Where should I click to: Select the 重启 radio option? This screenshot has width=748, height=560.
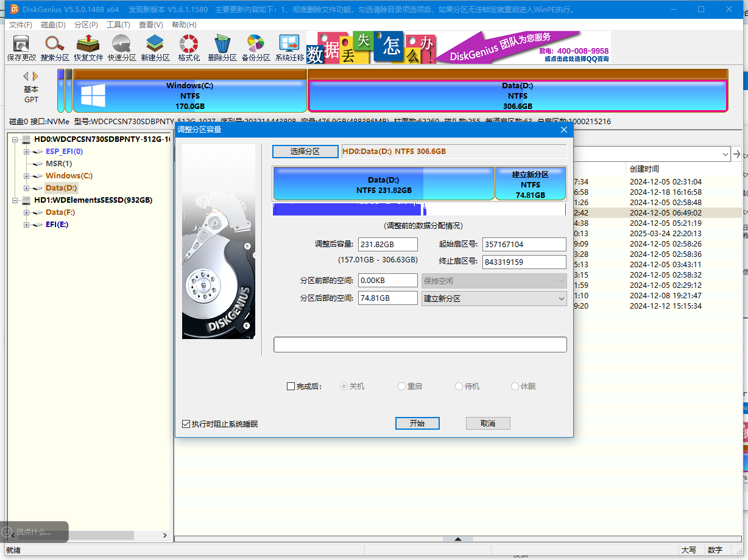(x=401, y=387)
